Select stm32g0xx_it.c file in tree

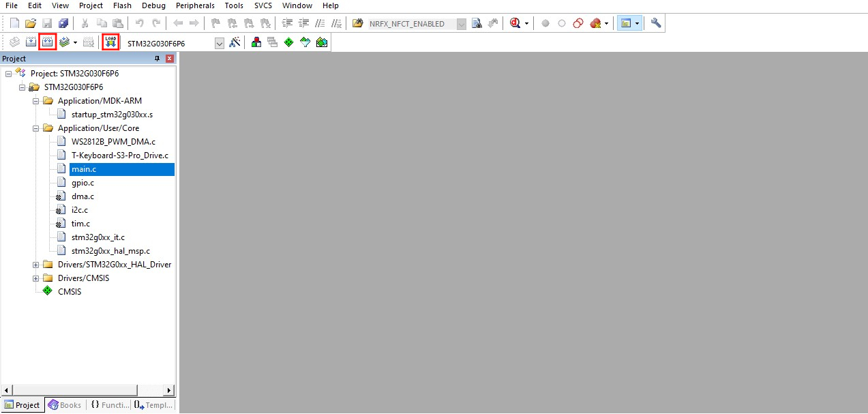pyautogui.click(x=98, y=237)
